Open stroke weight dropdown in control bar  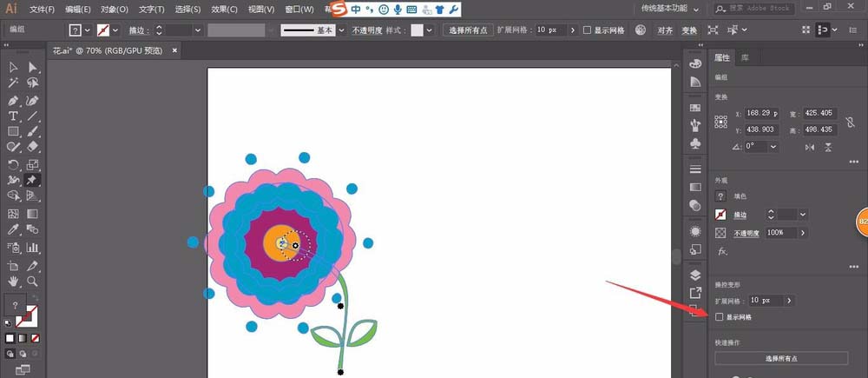[198, 30]
